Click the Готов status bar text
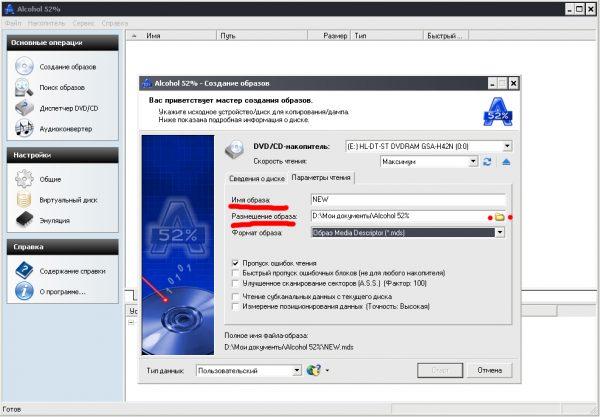This screenshot has height=417, width=600. [12, 409]
